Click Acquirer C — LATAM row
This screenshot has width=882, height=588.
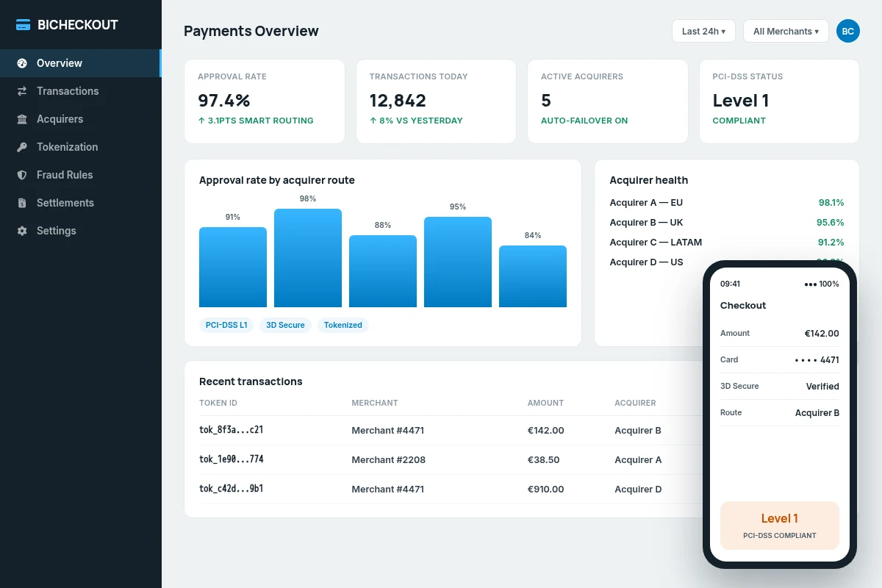coord(727,243)
